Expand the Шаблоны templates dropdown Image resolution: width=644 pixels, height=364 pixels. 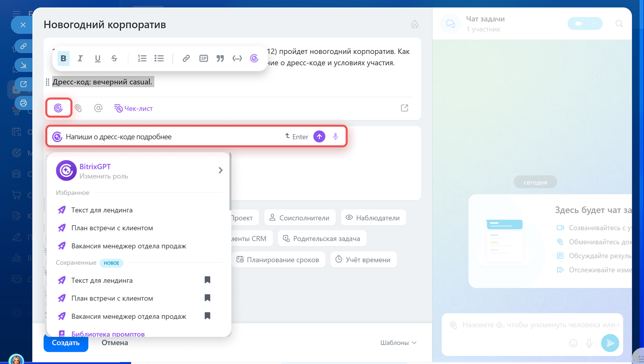point(398,343)
